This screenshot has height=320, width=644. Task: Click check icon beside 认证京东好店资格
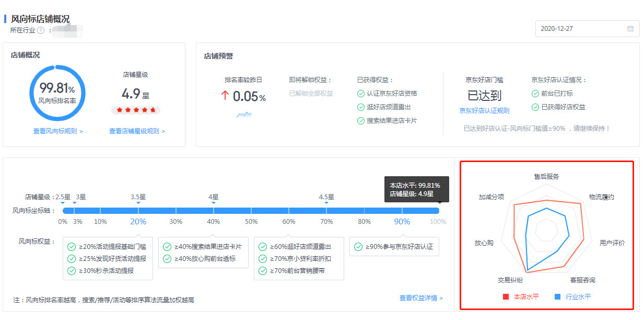(361, 94)
